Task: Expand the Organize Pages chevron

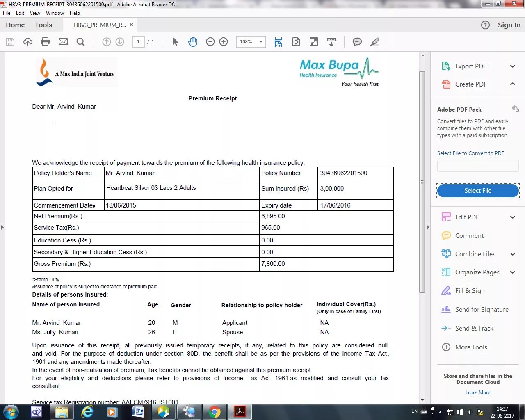Action: pyautogui.click(x=513, y=272)
